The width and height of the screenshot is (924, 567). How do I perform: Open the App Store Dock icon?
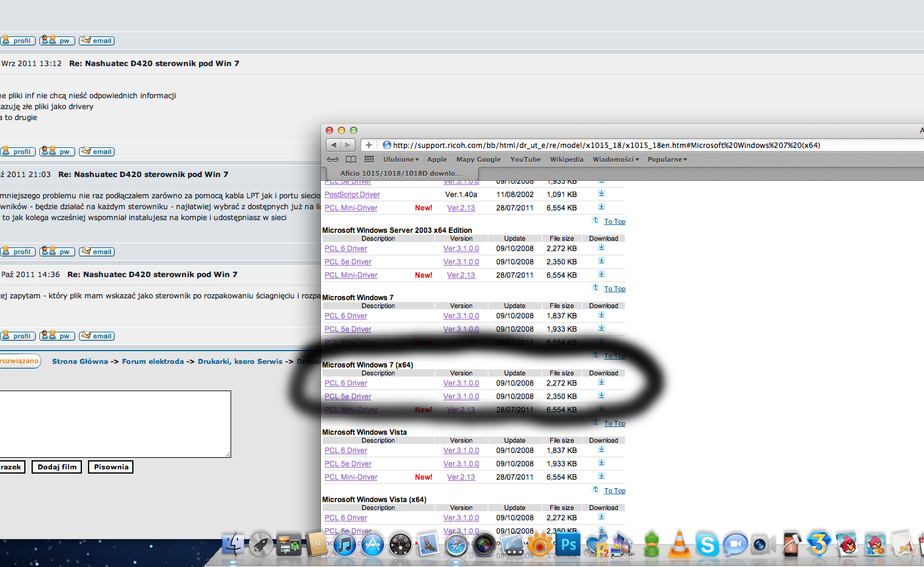point(373,545)
